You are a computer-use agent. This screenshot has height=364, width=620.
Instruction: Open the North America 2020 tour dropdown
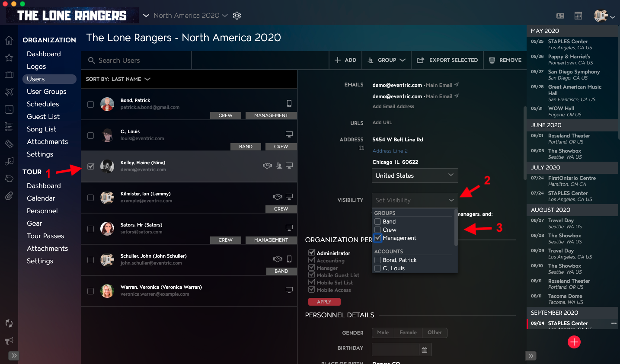point(191,16)
